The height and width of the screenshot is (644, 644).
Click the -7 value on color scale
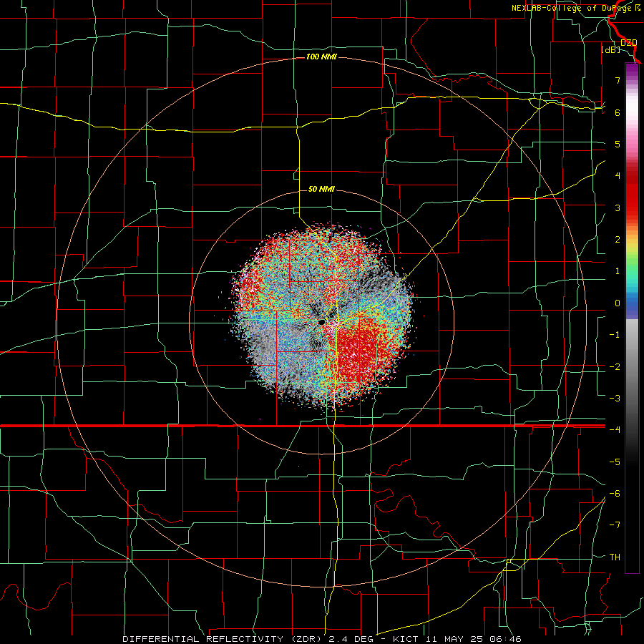tap(615, 525)
